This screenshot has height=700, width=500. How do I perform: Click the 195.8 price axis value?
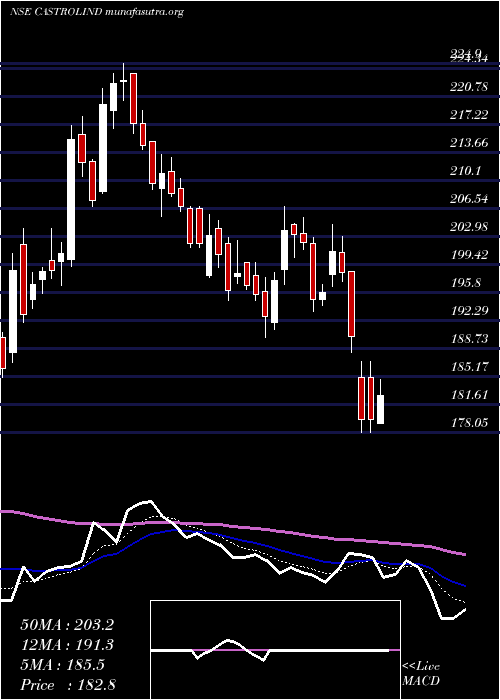pos(466,283)
